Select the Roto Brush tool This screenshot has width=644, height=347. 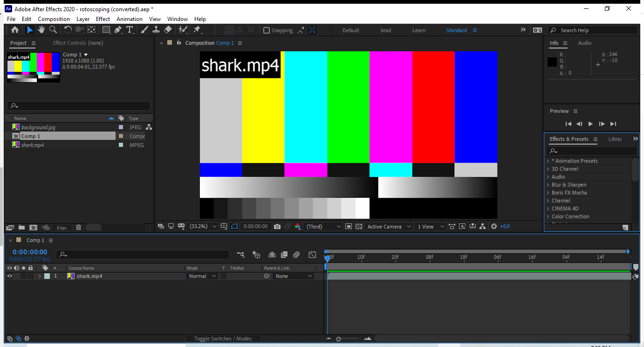coord(183,30)
